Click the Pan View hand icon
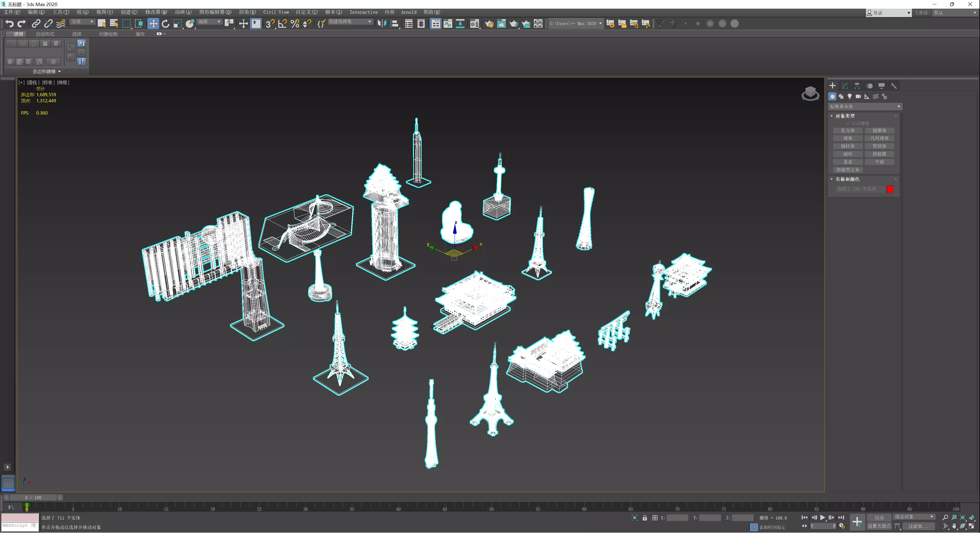This screenshot has width=980, height=533. click(x=954, y=526)
